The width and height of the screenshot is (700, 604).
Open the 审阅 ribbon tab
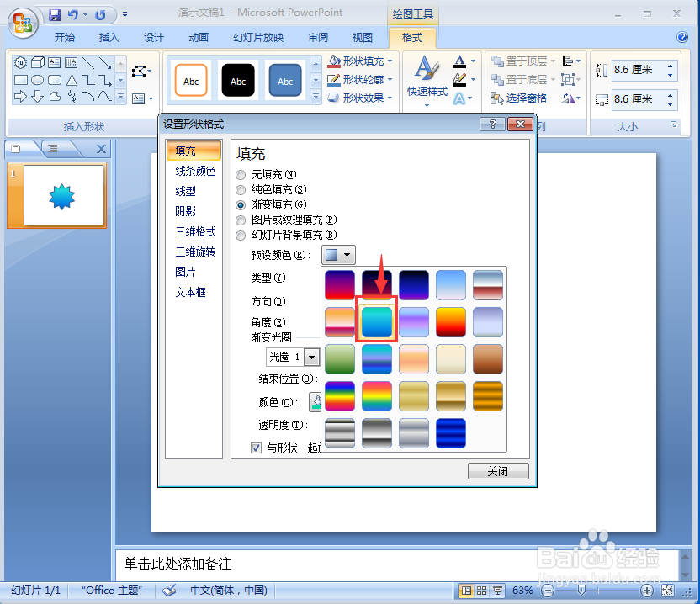[x=318, y=38]
